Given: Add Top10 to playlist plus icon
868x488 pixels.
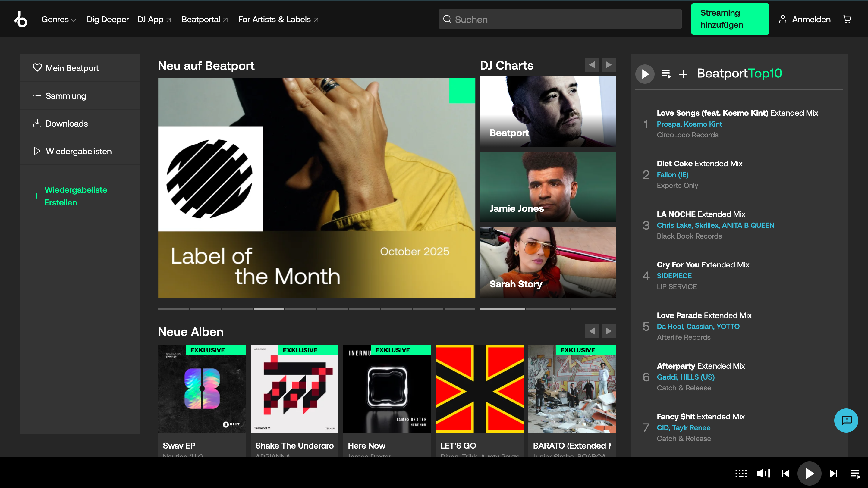Looking at the screenshot, I should [x=683, y=74].
